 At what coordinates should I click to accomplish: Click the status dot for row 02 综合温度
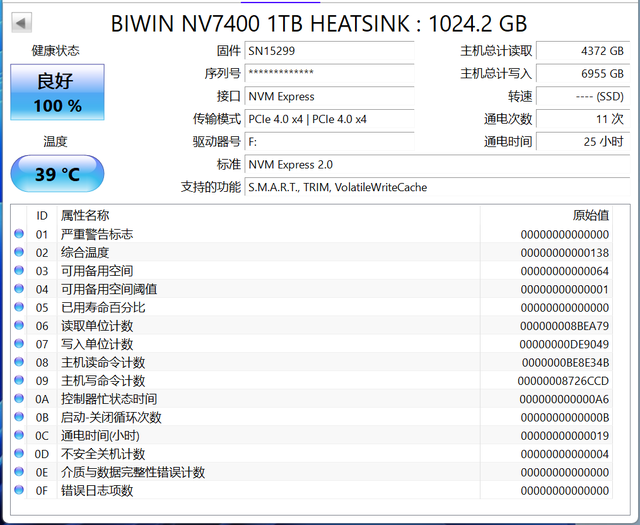[x=19, y=252]
